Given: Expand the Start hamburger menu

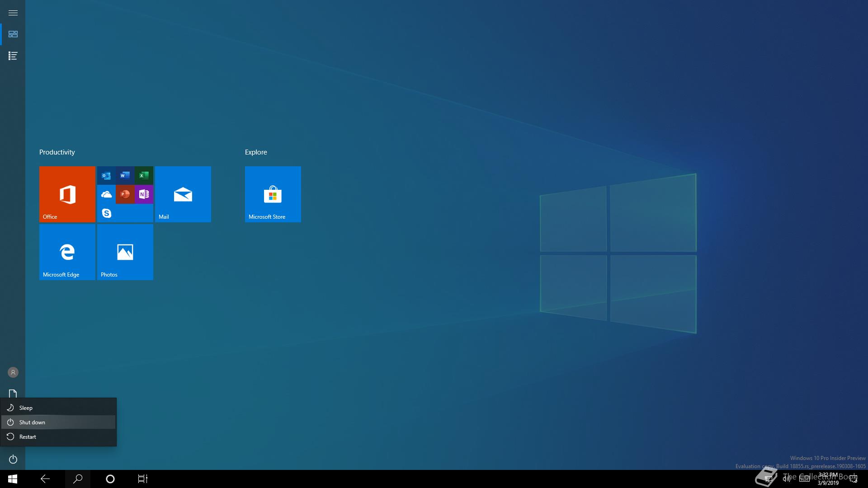Looking at the screenshot, I should [x=13, y=13].
